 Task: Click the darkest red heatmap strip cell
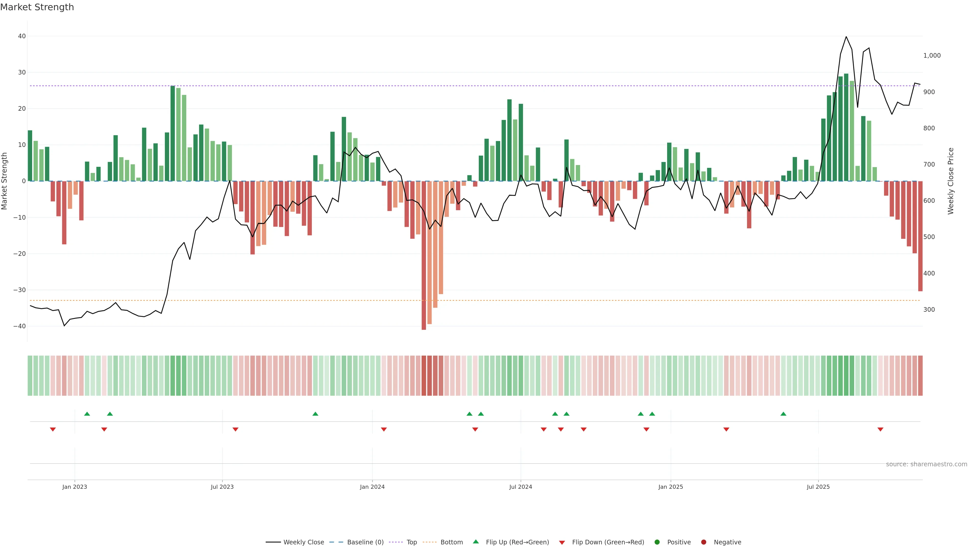pyautogui.click(x=424, y=376)
